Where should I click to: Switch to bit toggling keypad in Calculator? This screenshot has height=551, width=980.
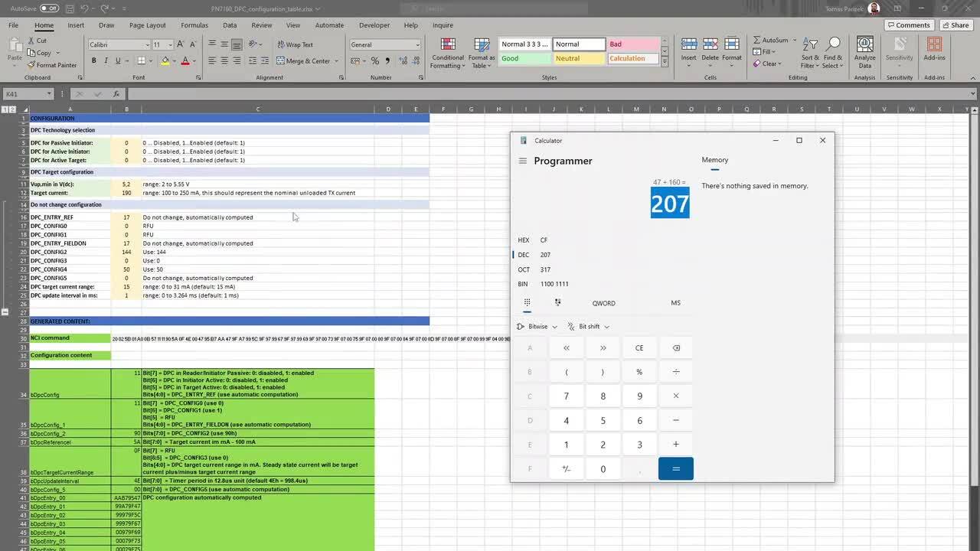click(x=557, y=303)
